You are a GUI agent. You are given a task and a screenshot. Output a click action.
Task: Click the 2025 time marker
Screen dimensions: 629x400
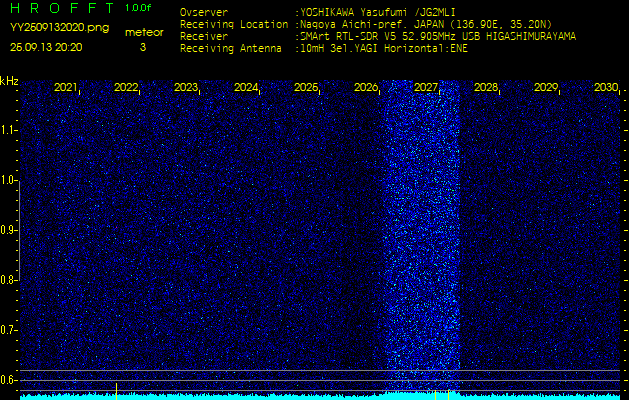306,87
